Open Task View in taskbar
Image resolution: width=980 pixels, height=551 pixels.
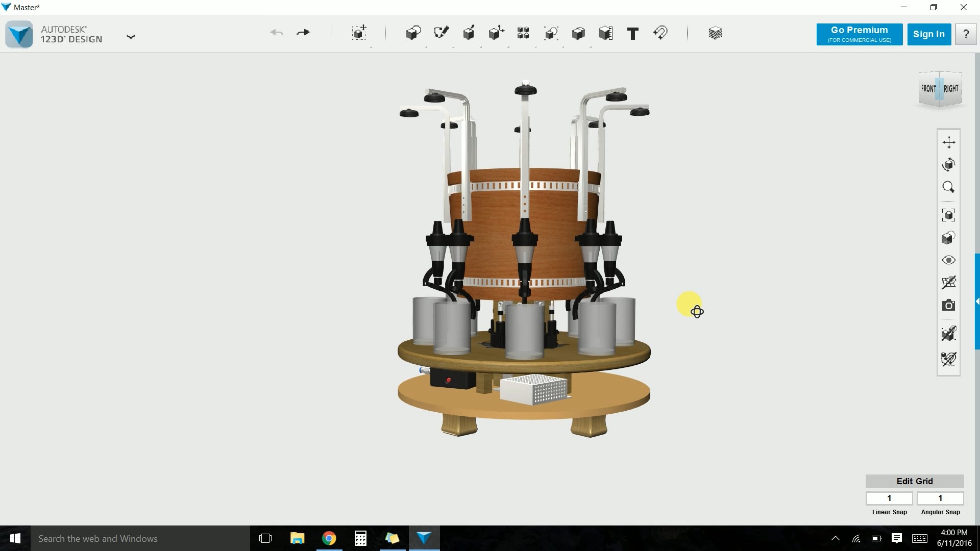pyautogui.click(x=265, y=538)
